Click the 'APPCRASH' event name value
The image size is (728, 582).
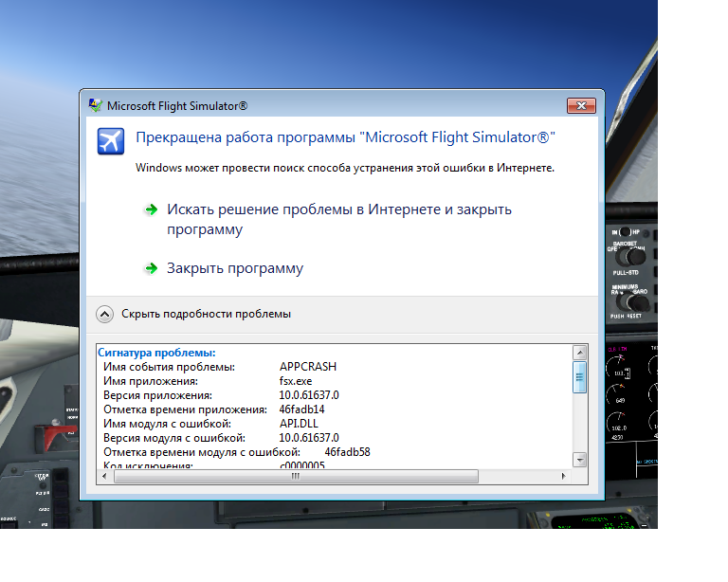[x=308, y=367]
